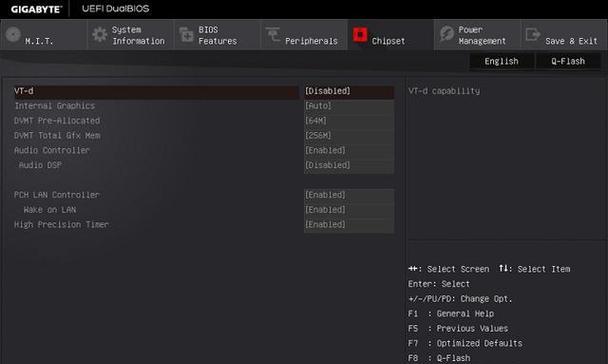Select the Wake on LAN label

click(x=50, y=210)
